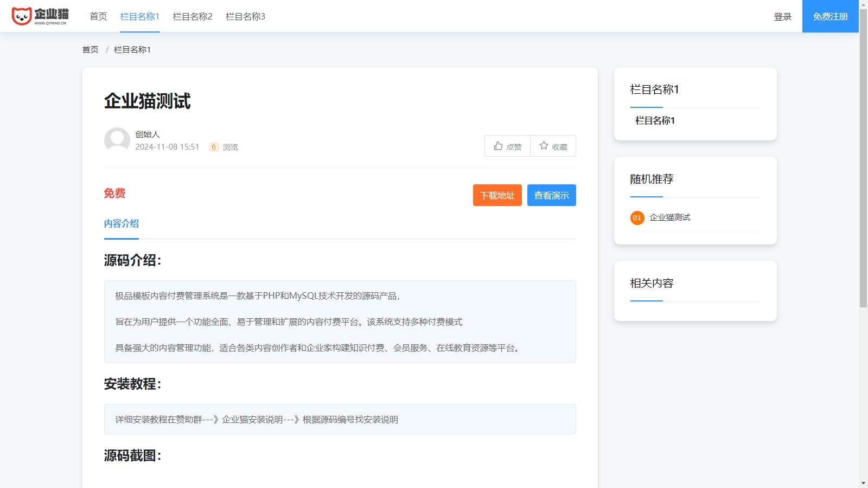Image resolution: width=868 pixels, height=488 pixels.
Task: Click the 登录 login link
Action: [782, 17]
